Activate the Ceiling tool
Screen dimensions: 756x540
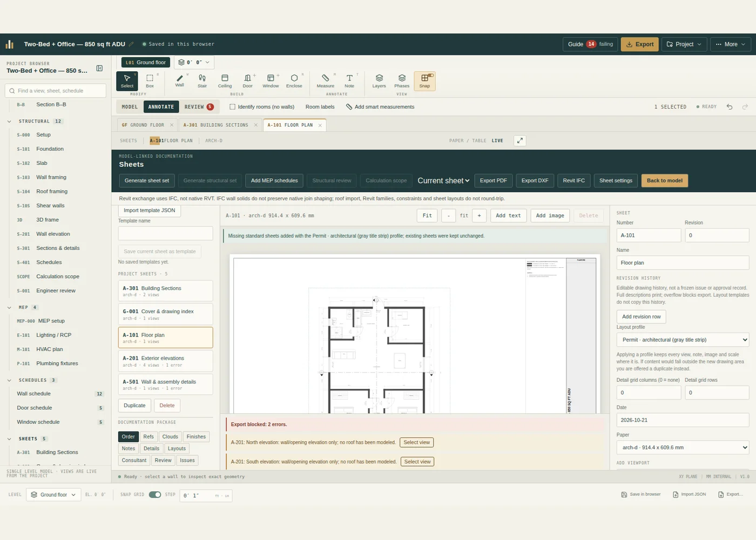pyautogui.click(x=225, y=80)
